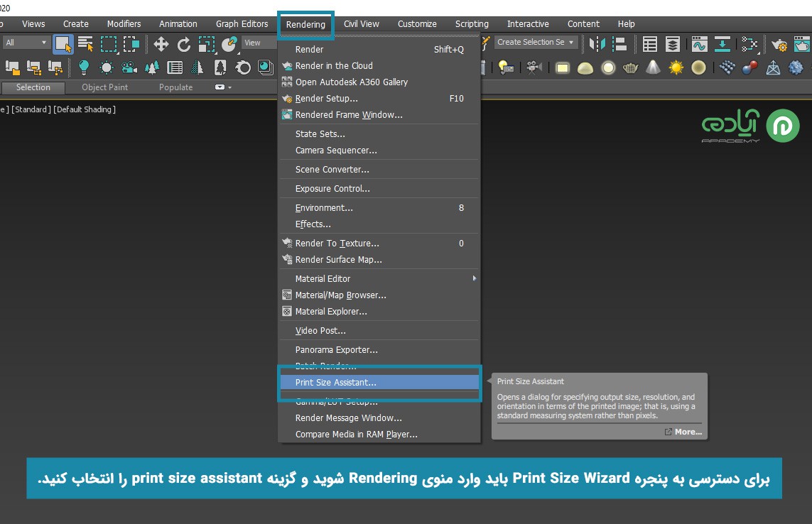The height and width of the screenshot is (524, 812).
Task: Toggle the Layer Explorer icon
Action: coord(673,44)
